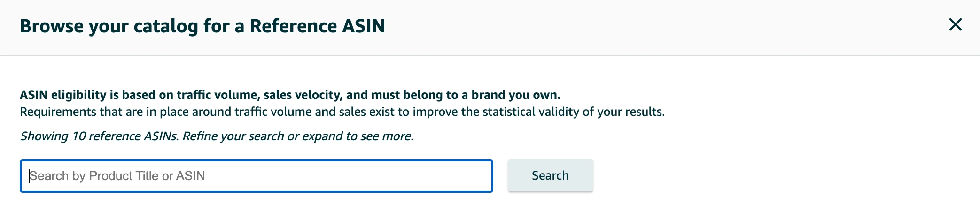Screen dimensions: 980x204
Task: Click the Search button
Action: (550, 175)
